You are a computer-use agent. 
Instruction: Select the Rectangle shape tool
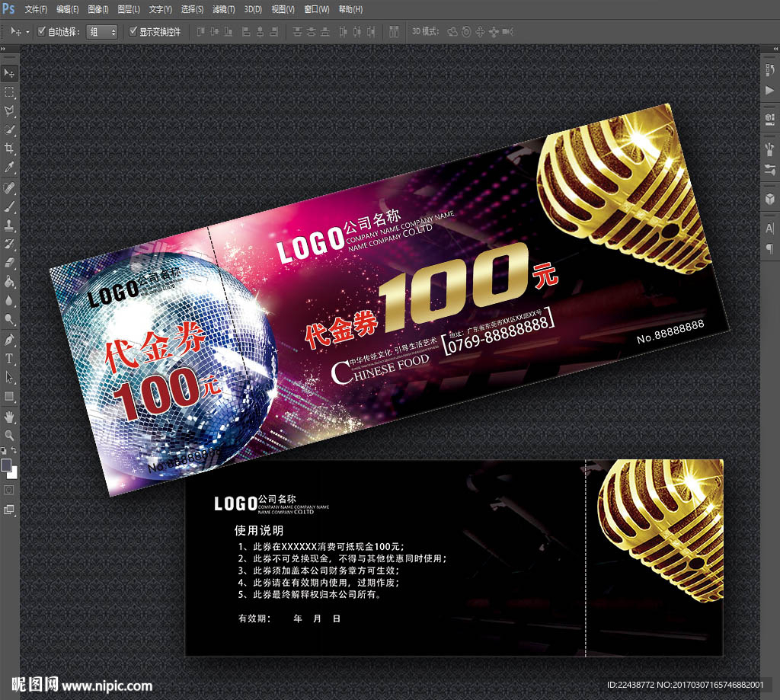click(9, 396)
